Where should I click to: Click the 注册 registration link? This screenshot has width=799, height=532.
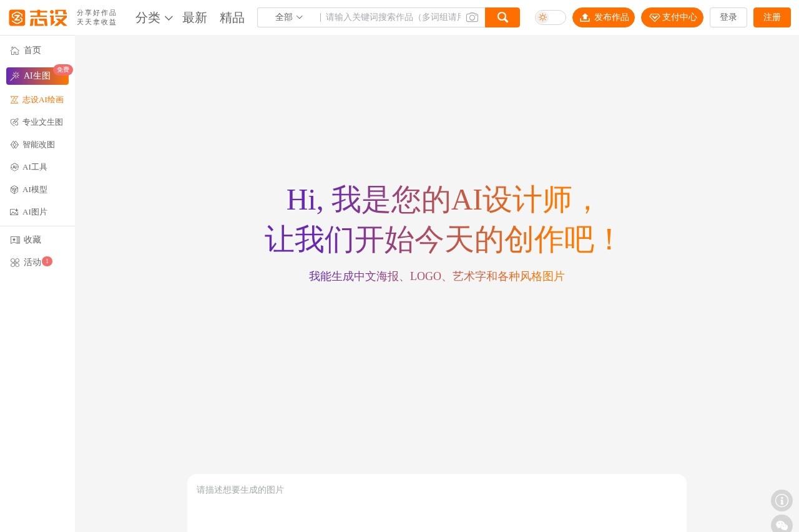(x=772, y=17)
